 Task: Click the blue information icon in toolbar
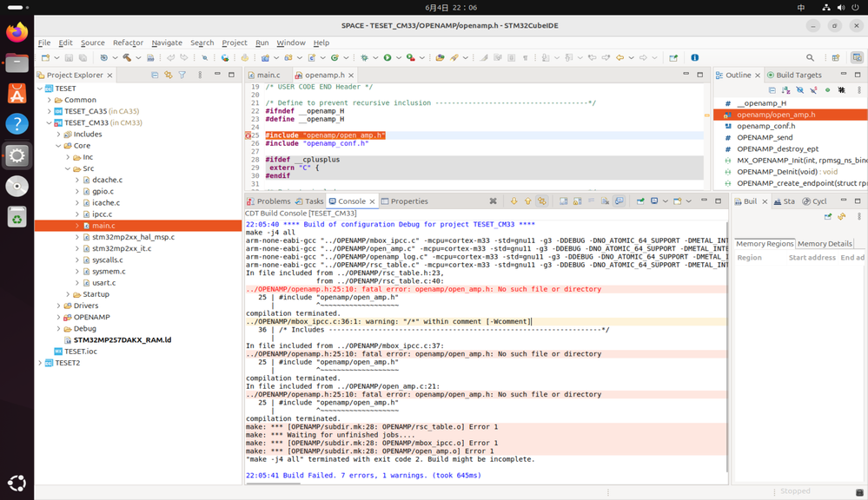pos(695,57)
